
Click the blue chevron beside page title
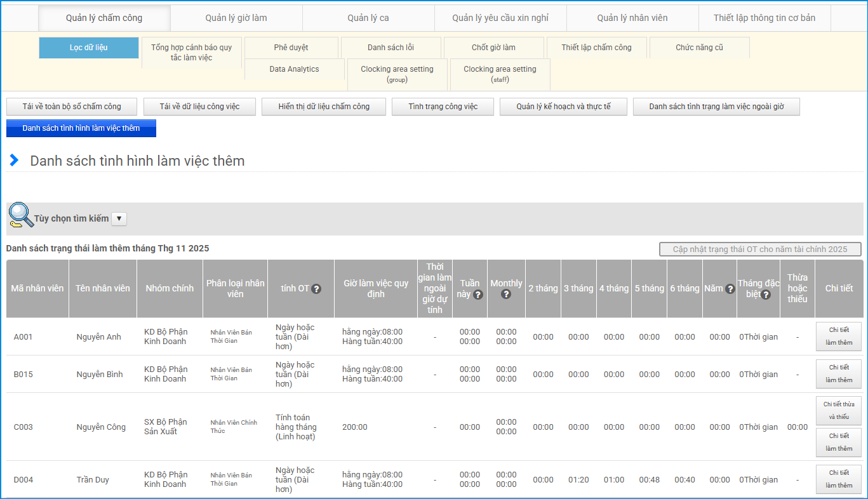14,161
